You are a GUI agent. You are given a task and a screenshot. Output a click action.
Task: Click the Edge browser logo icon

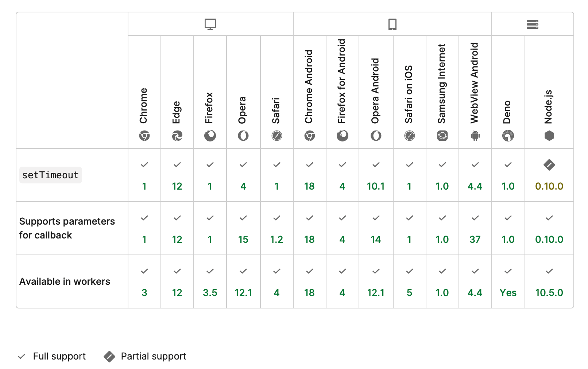pos(177,136)
